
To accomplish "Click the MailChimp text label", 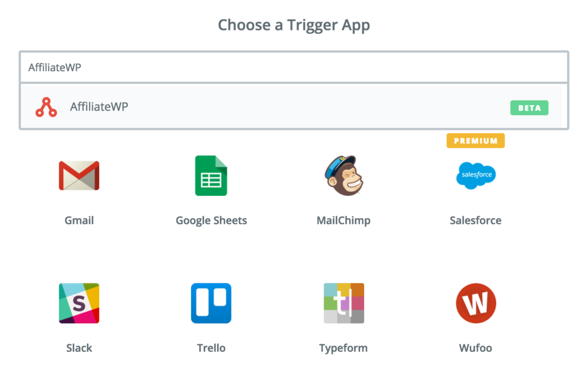I will 343,220.
